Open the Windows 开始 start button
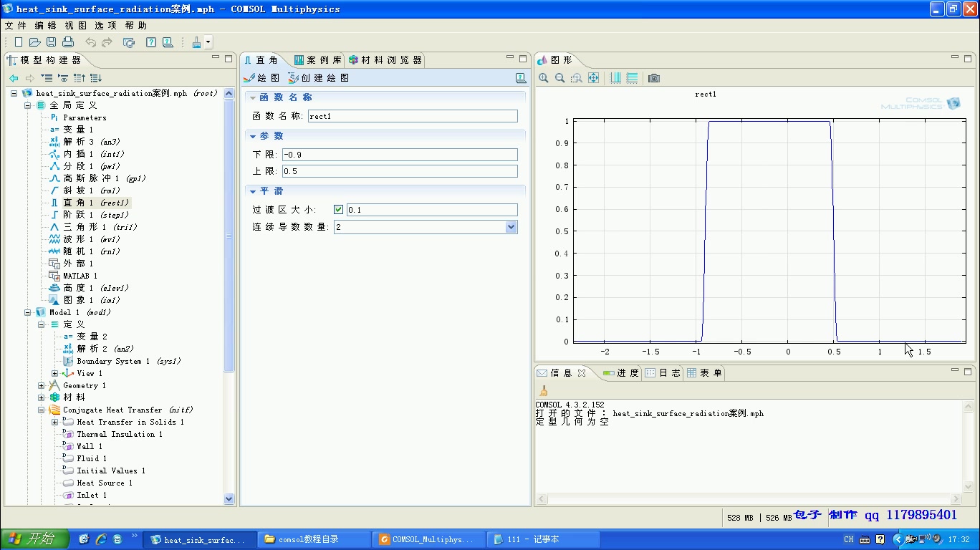Image resolution: width=980 pixels, height=550 pixels. [35, 539]
